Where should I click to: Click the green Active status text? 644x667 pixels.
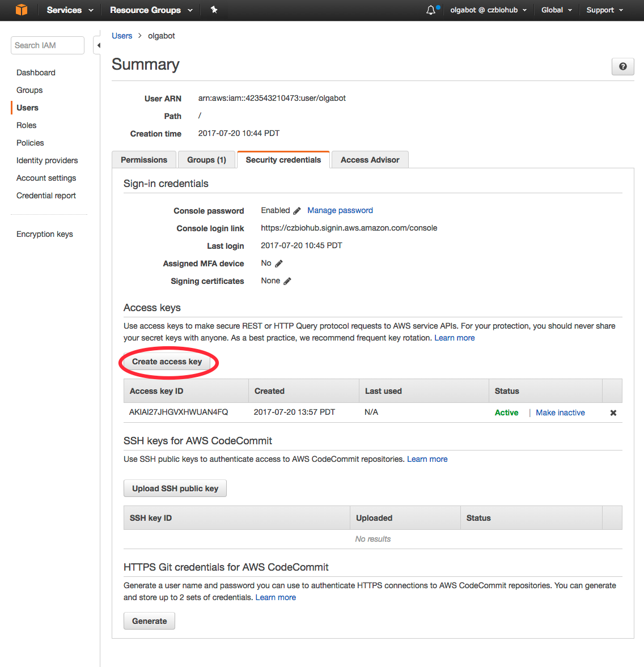pyautogui.click(x=506, y=413)
